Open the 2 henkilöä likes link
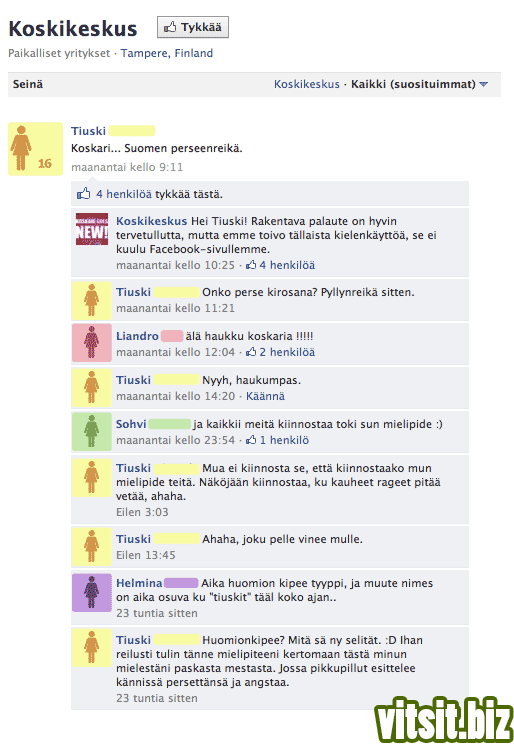Viewport: 514px width, 745px height. tap(287, 352)
